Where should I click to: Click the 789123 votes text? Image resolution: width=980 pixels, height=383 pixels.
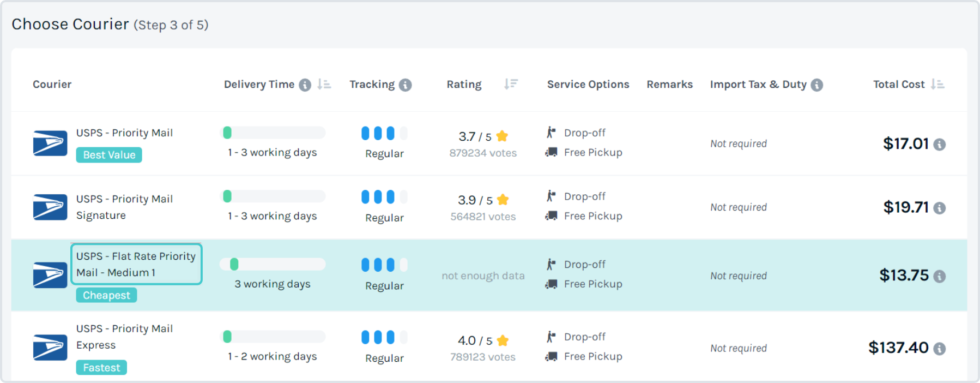click(x=483, y=357)
